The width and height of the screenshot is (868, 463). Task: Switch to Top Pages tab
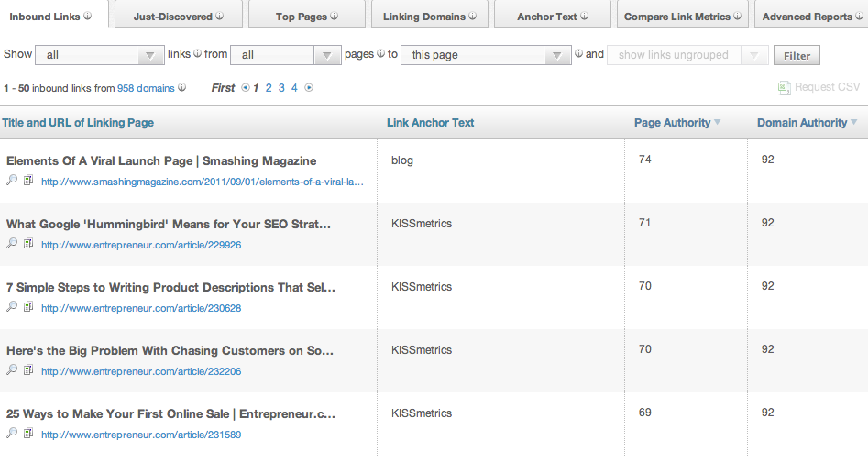pyautogui.click(x=307, y=15)
